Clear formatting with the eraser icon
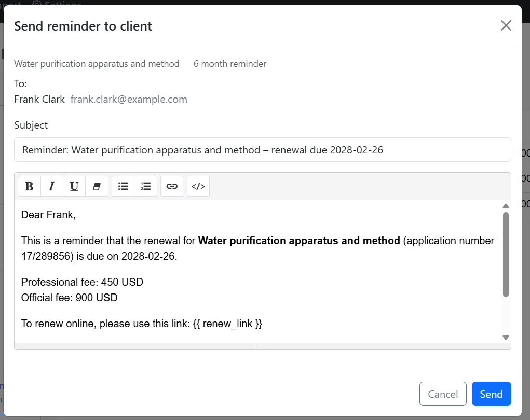 pos(97,187)
